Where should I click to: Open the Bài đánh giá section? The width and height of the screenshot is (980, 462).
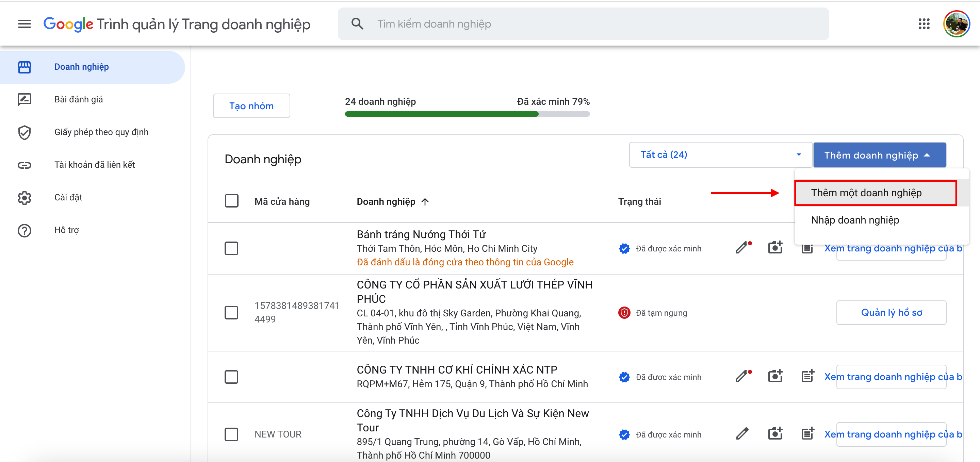(92, 100)
